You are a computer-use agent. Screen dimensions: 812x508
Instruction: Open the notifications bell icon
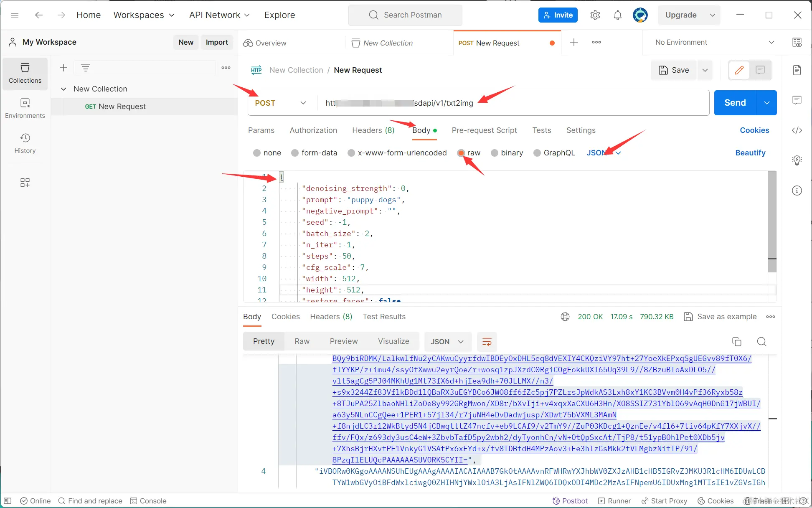(x=617, y=15)
